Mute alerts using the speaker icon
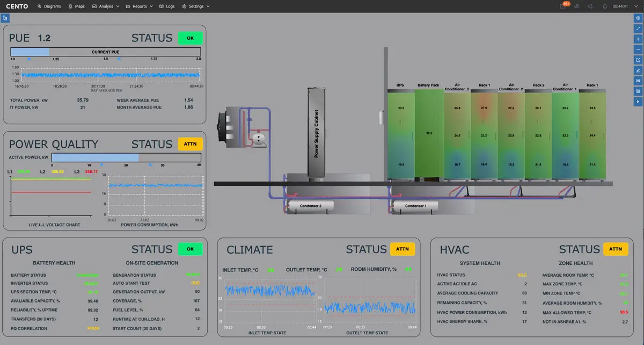Viewport: 644px width, 345px height. [591, 6]
